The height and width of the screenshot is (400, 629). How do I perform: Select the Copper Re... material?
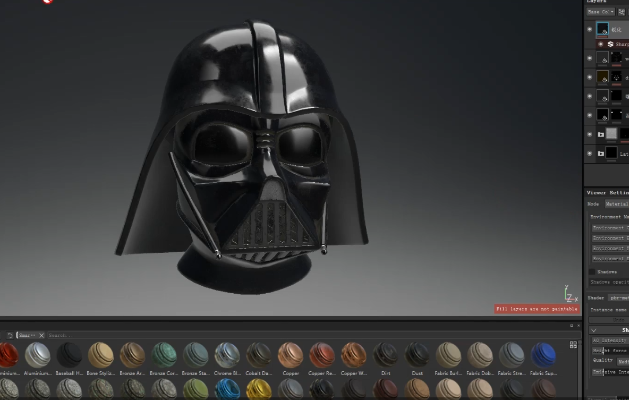coord(322,355)
